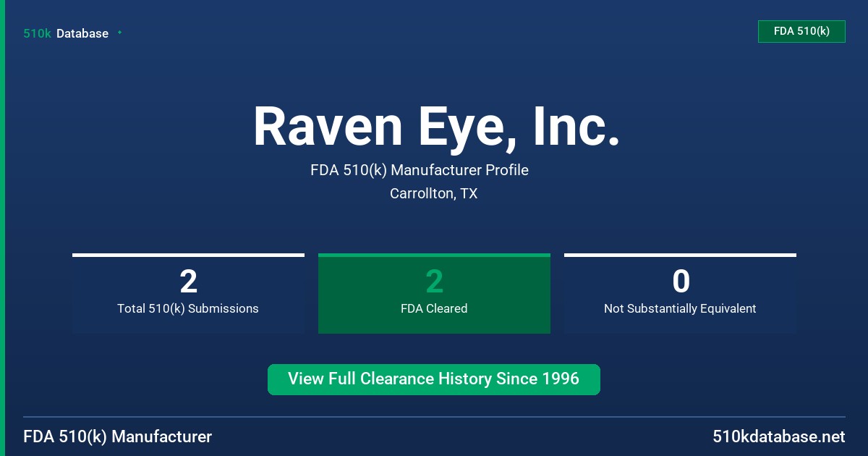868x456 pixels.
Task: Click the FDA 510(k) badge button
Action: (x=801, y=31)
